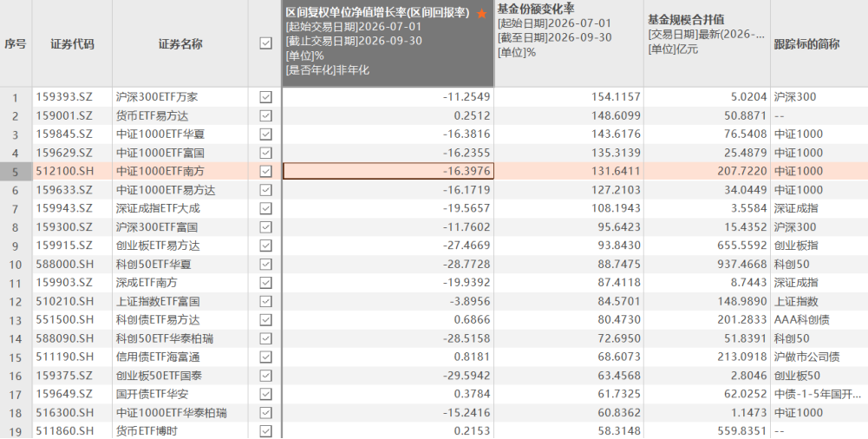Toggle checkbox for 货币ETF博时 row
The height and width of the screenshot is (439, 868).
pyautogui.click(x=265, y=430)
